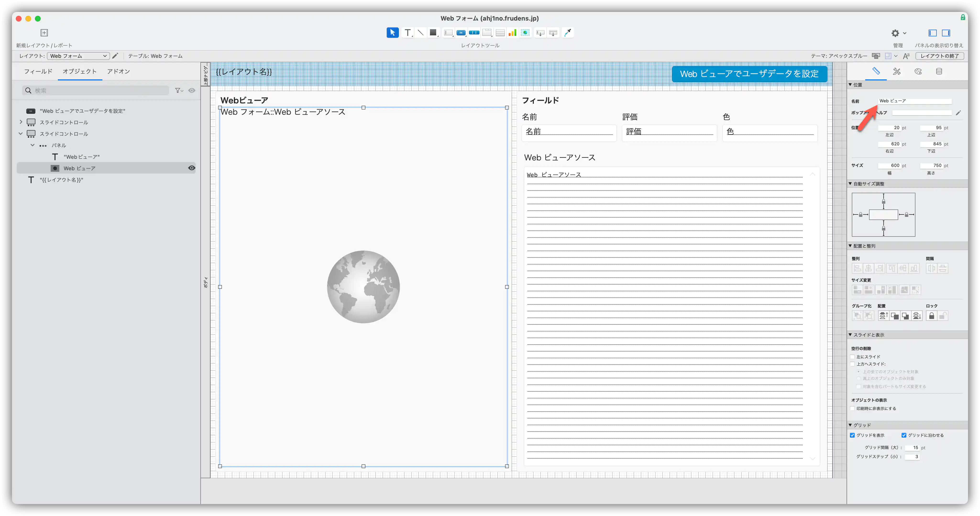Image resolution: width=980 pixels, height=516 pixels.
Task: Toggle the left panel visibility
Action: coord(932,33)
